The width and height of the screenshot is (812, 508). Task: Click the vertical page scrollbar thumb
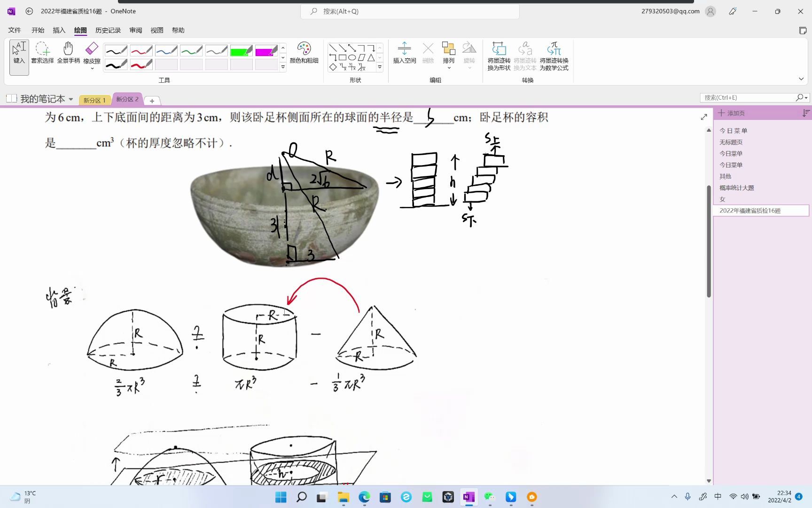point(709,241)
